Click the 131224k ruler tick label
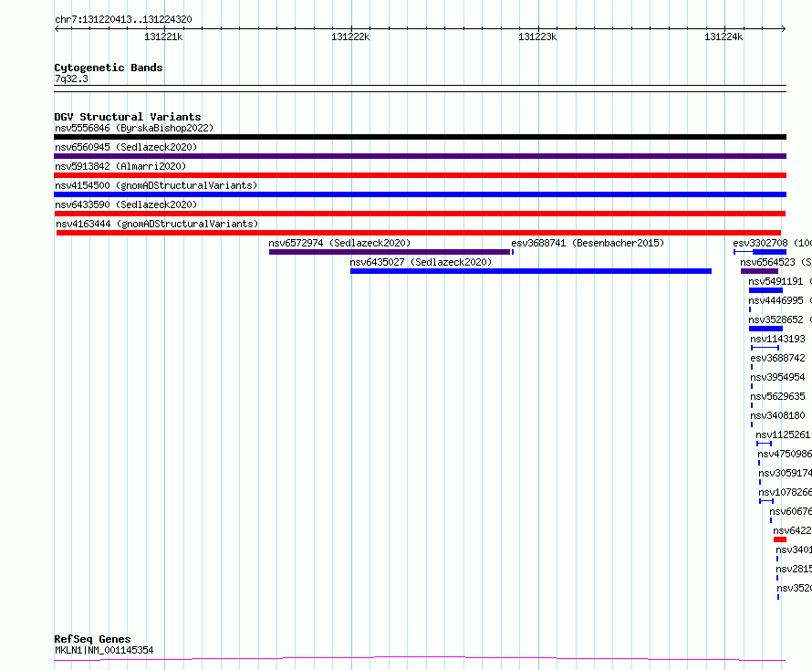The height and width of the screenshot is (670, 812). (724, 37)
